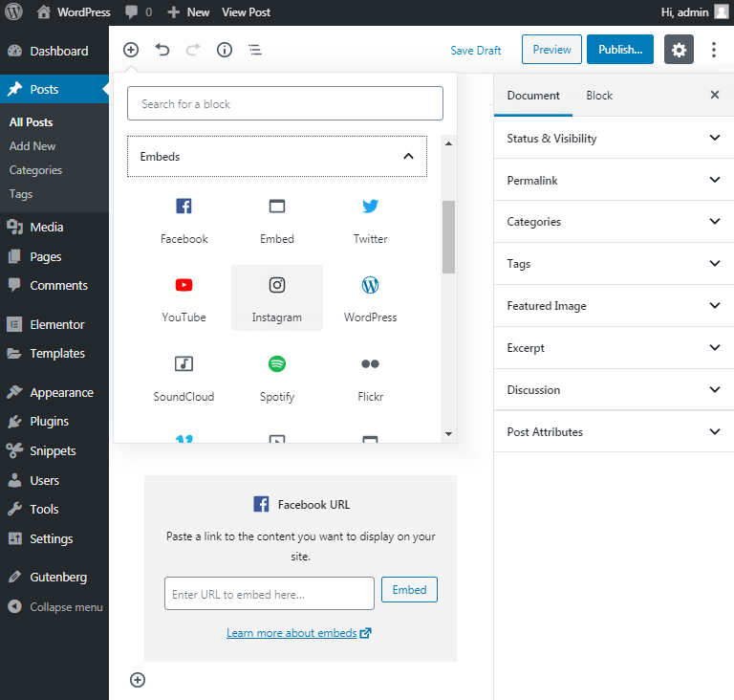Click the Enter URL to embed here field
The image size is (734, 700).
point(270,594)
